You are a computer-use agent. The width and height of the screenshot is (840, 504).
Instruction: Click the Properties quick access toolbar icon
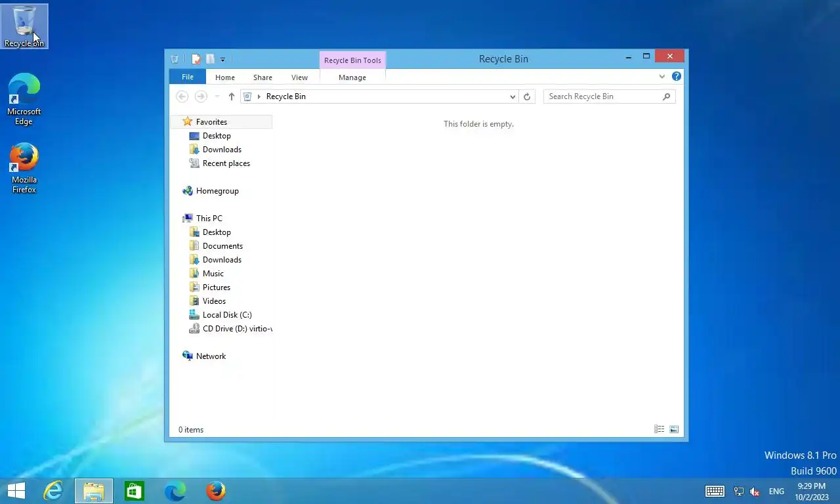[196, 59]
